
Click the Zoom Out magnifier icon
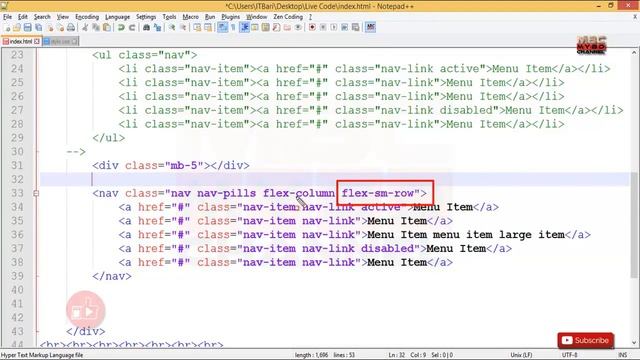point(183,27)
